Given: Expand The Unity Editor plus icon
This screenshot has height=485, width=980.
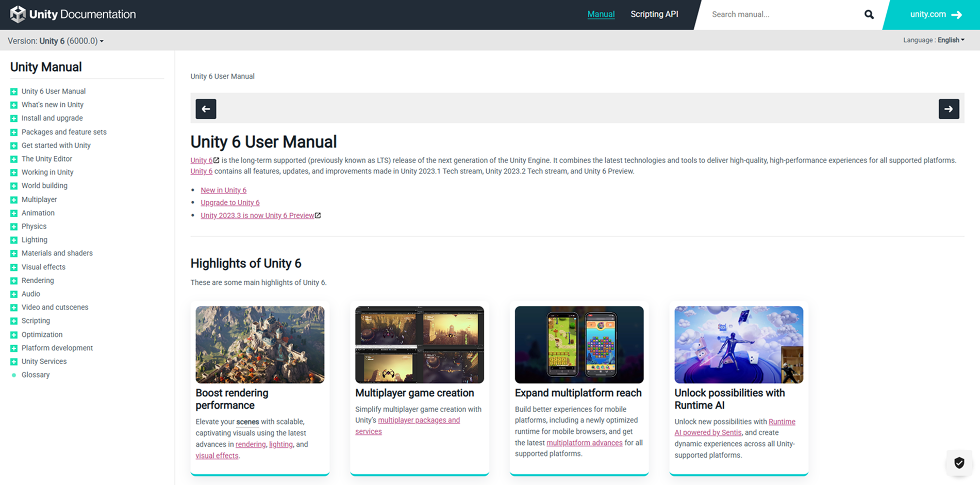Looking at the screenshot, I should 14,159.
